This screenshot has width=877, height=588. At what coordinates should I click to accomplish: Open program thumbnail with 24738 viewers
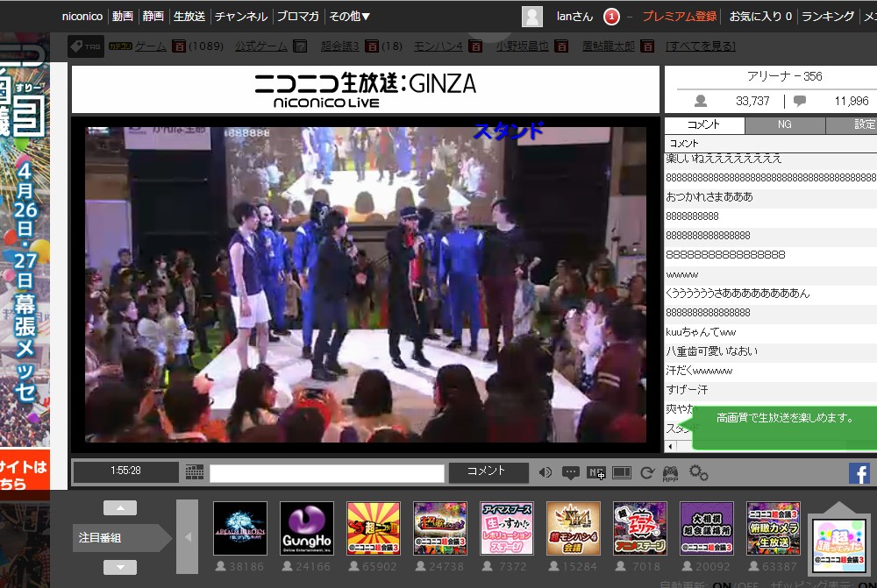click(x=440, y=528)
